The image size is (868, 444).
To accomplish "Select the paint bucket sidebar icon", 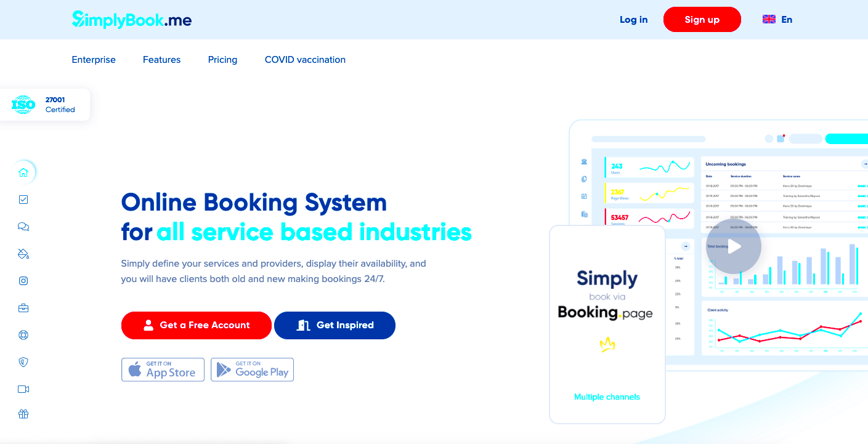I will [23, 254].
